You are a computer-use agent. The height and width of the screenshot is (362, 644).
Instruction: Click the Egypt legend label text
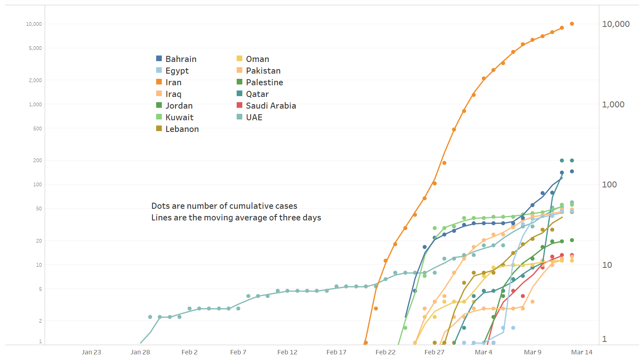177,71
